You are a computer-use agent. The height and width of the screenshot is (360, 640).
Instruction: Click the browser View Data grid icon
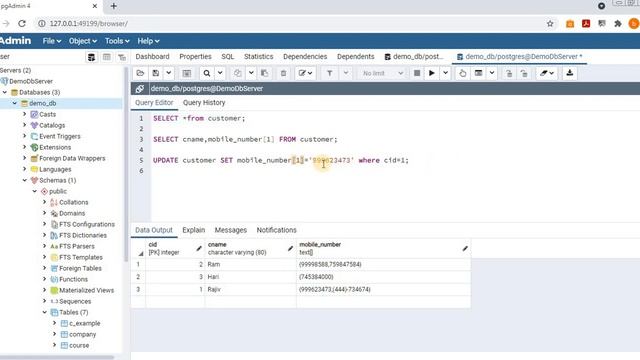pyautogui.click(x=107, y=57)
